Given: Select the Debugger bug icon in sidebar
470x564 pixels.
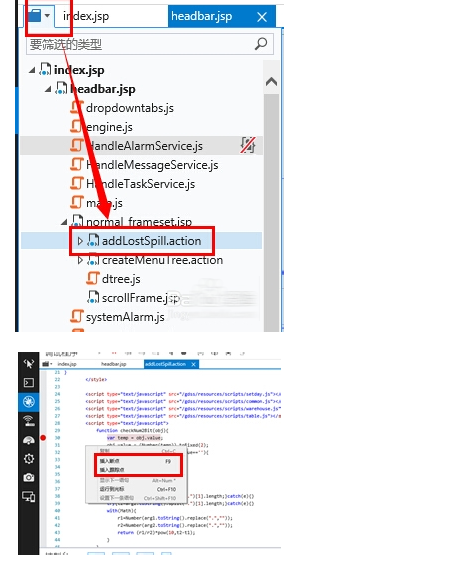Looking at the screenshot, I should (29, 401).
